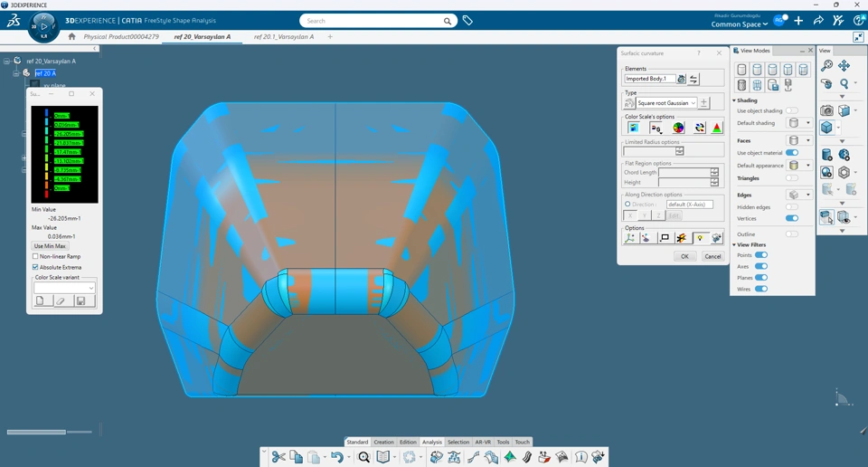Click the pan cross-arrows icon in View panel

[844, 65]
